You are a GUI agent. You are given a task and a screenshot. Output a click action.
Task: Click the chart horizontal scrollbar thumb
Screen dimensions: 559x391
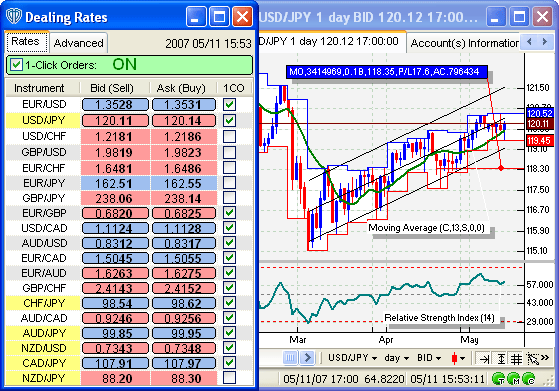[291, 357]
